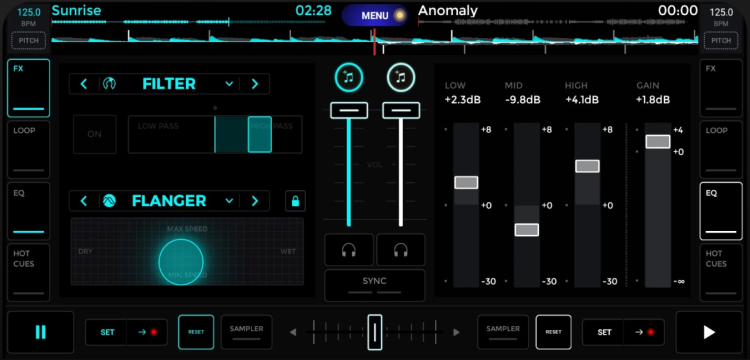Go to next effect after FILTER
Screen dimensions: 750x360
tap(254, 84)
